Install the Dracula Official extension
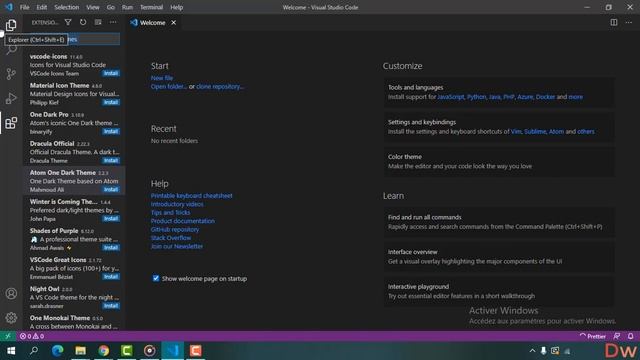The height and width of the screenshot is (360, 640). 111,160
